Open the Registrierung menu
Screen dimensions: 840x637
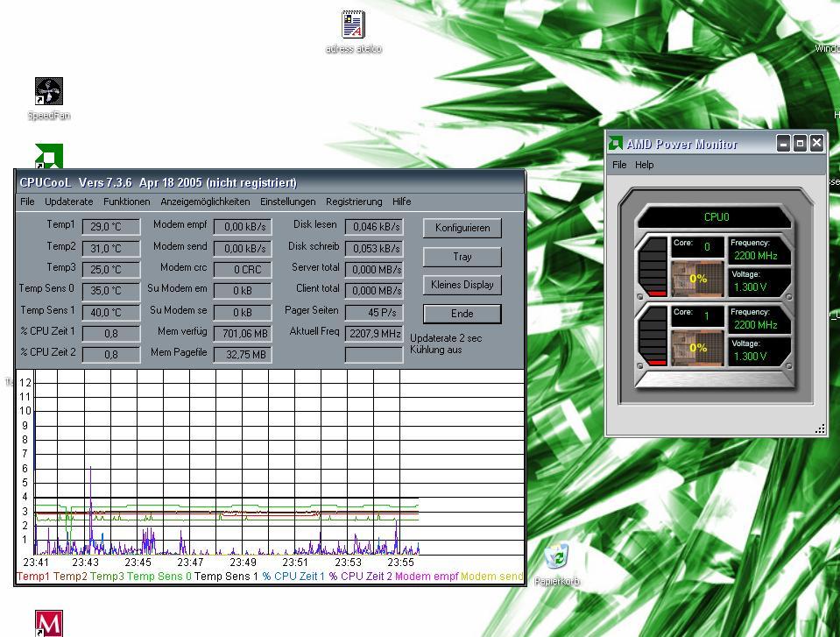(354, 202)
